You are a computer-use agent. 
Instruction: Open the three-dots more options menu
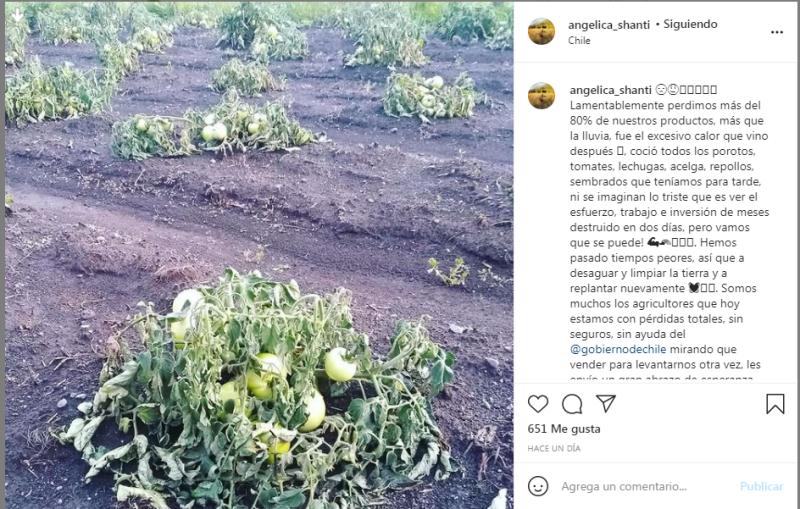click(x=777, y=32)
